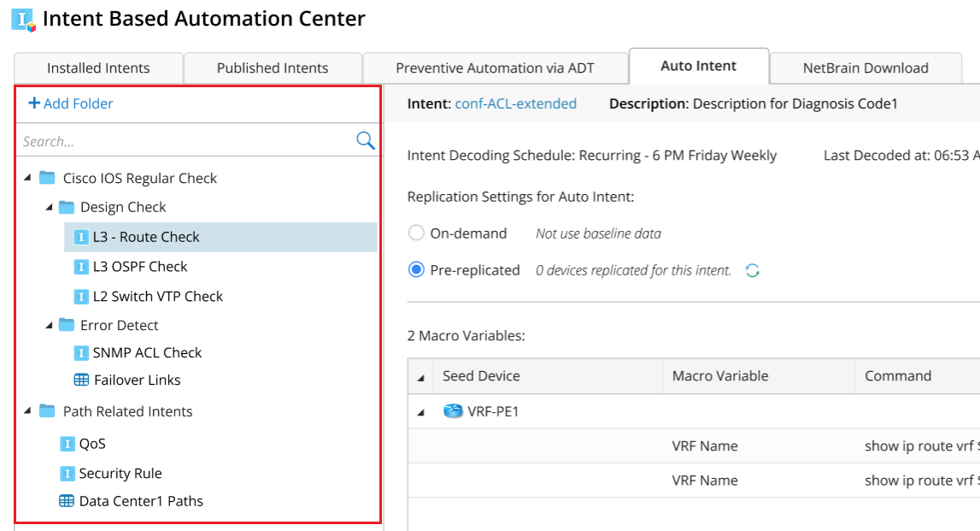Select the L3 - Route Check tree item
Image resolution: width=980 pixels, height=531 pixels.
coord(220,237)
